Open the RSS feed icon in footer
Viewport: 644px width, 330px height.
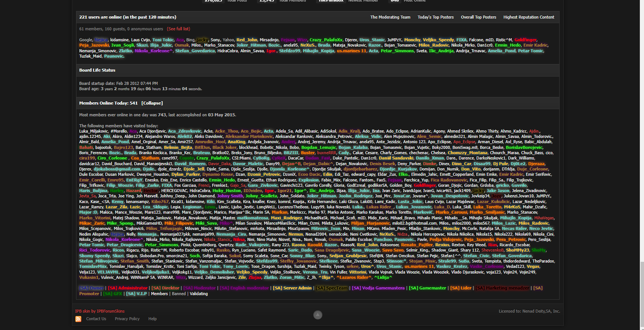click(x=78, y=319)
